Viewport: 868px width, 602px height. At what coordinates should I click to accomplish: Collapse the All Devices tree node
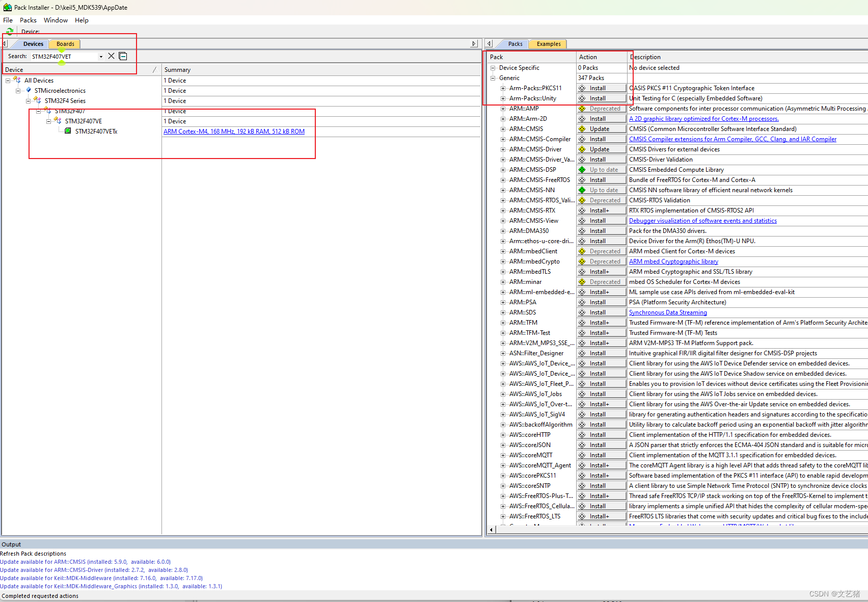click(8, 81)
